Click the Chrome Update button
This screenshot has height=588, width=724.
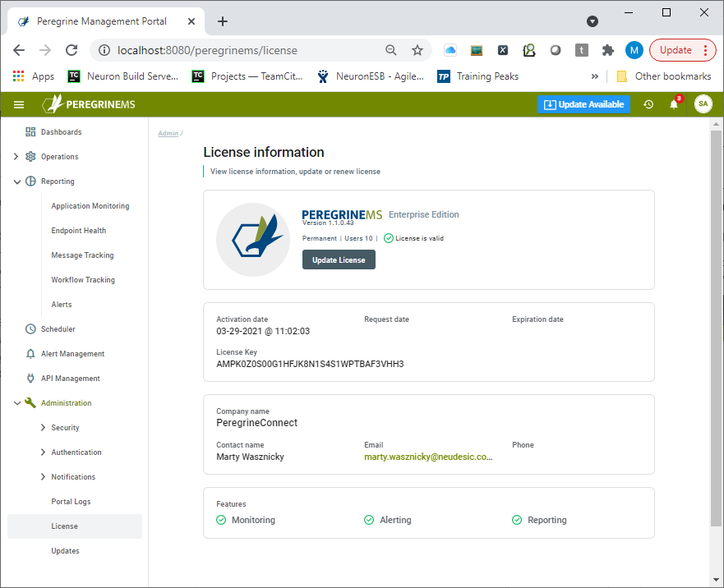(x=682, y=50)
